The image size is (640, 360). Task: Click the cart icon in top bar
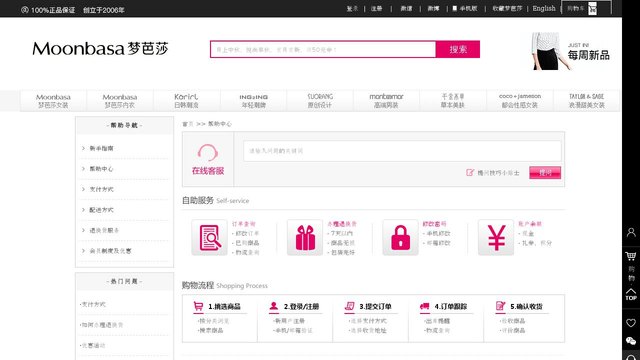(592, 8)
